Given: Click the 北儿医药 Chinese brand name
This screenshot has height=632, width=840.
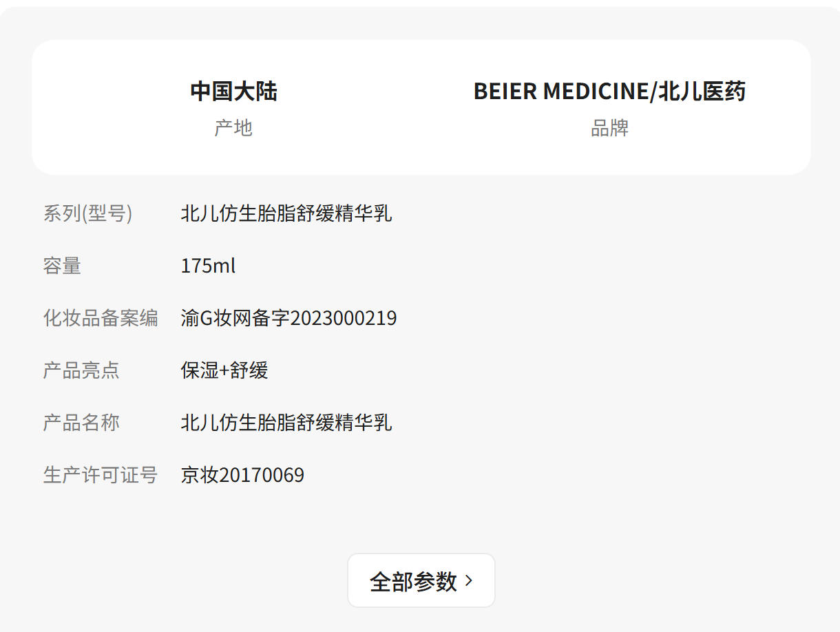Looking at the screenshot, I should pyautogui.click(x=702, y=91).
